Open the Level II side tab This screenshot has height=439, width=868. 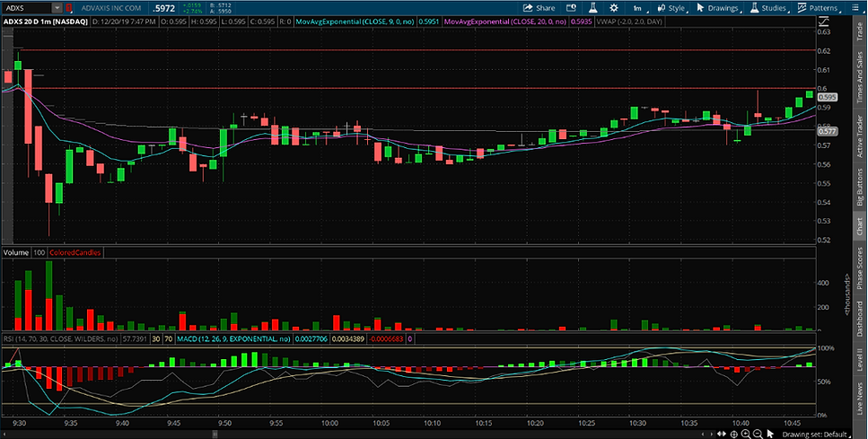860,359
